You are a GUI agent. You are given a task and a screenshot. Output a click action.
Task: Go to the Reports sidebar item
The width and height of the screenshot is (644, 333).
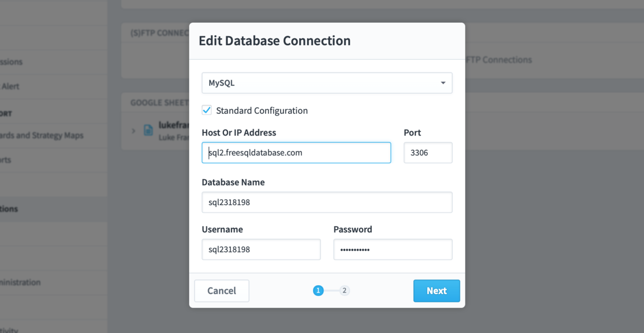[x=6, y=160]
